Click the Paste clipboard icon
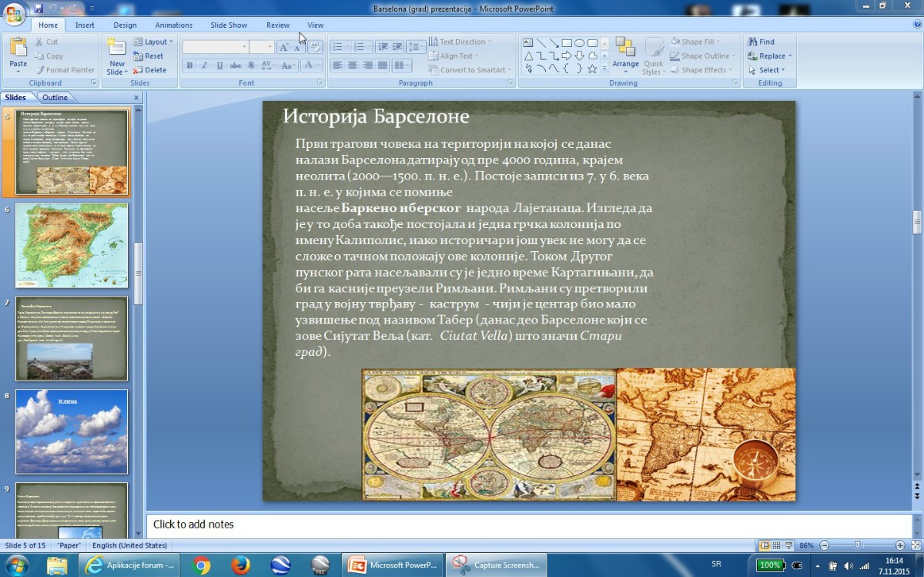Screen dimensions: 924x577 18,49
